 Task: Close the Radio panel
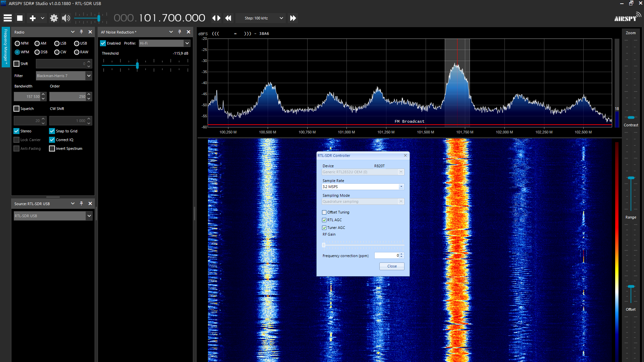(x=90, y=32)
